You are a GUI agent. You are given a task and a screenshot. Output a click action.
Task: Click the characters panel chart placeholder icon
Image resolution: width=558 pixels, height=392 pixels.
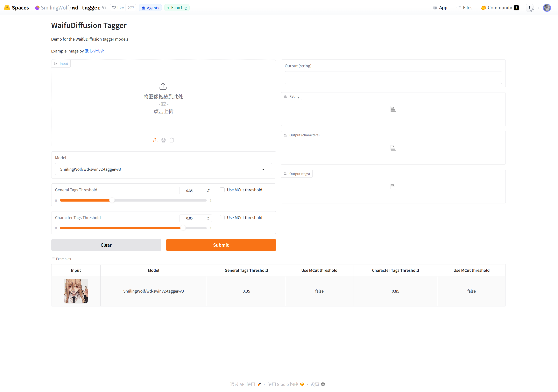coord(393,148)
